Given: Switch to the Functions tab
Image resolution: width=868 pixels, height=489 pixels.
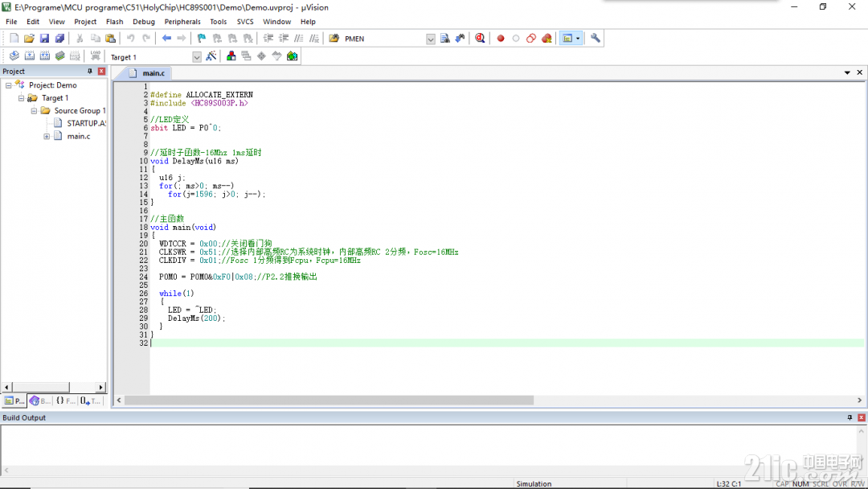Looking at the screenshot, I should pos(65,401).
